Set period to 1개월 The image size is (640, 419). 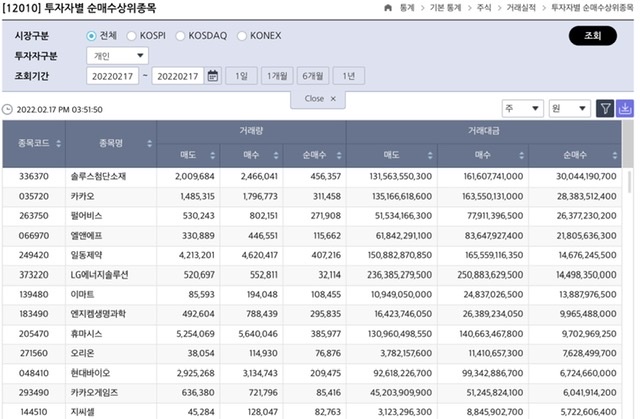tap(277, 76)
